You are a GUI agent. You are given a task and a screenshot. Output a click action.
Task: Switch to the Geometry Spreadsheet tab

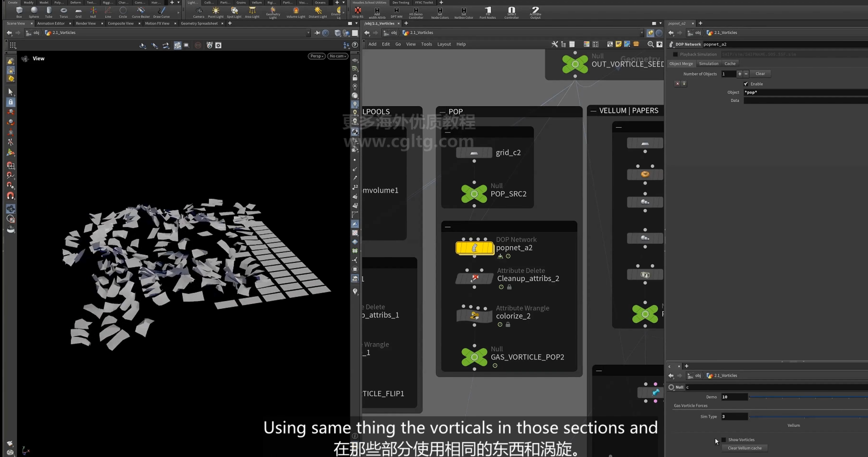pos(199,23)
